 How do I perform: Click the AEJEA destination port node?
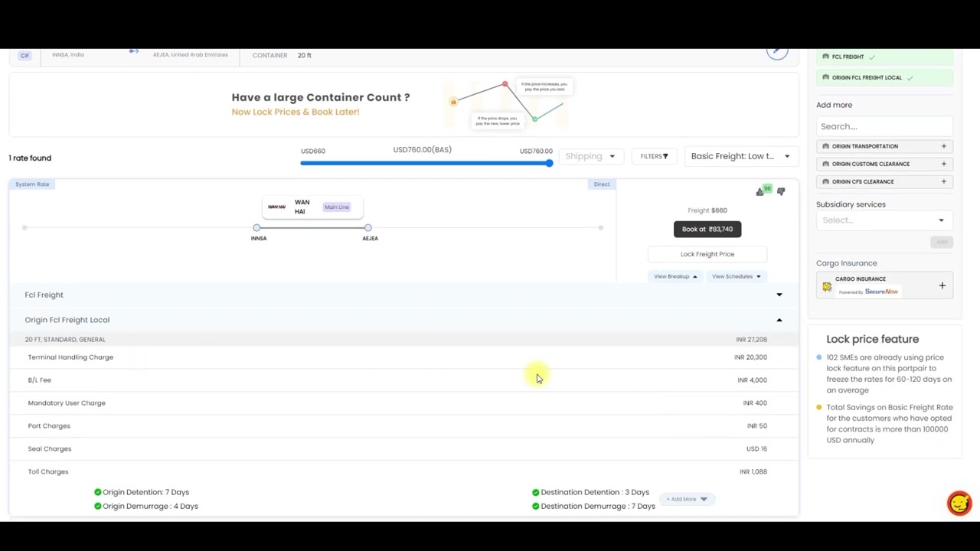pyautogui.click(x=368, y=227)
